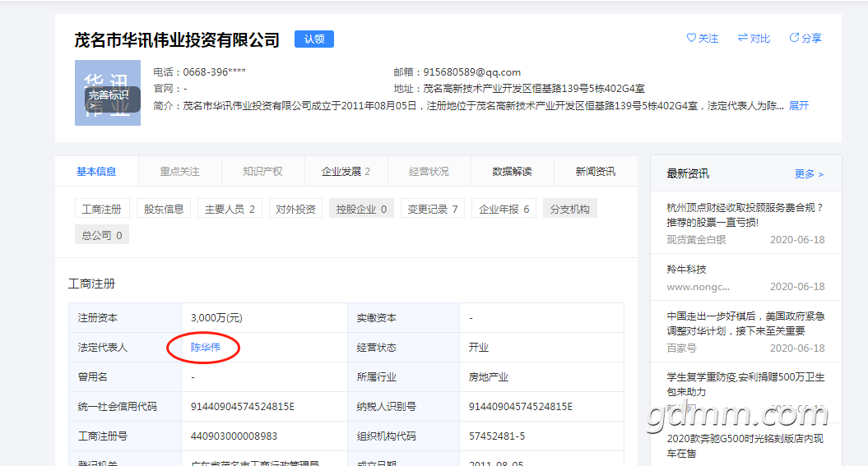Open news about 杭州顶点财经

(745, 215)
